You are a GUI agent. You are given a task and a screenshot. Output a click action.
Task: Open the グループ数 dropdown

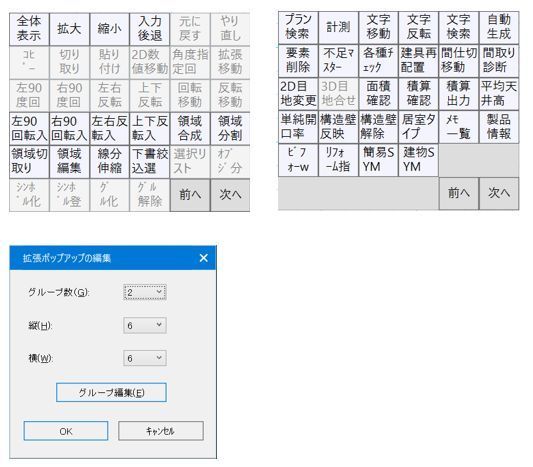coord(145,292)
